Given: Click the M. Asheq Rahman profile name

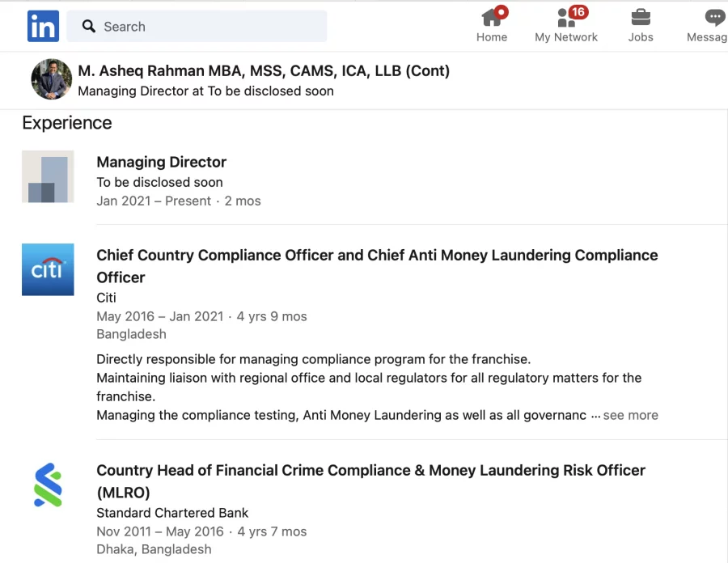Looking at the screenshot, I should pyautogui.click(x=264, y=70).
